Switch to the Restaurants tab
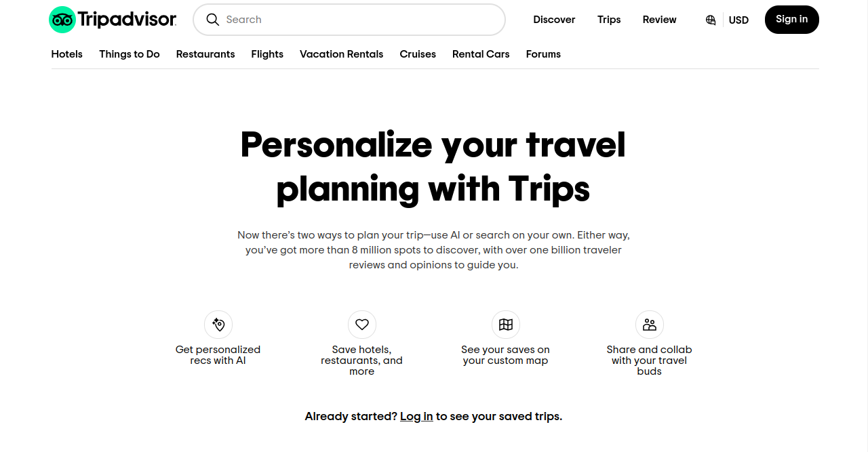Viewport: 868px width, 452px height. click(x=205, y=54)
